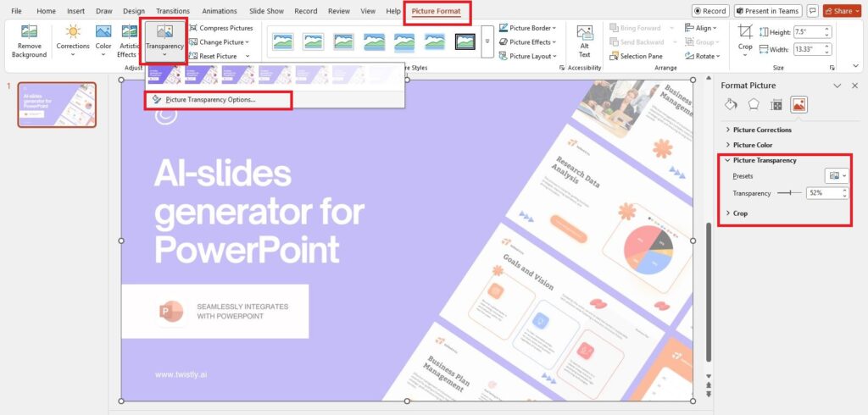
Task: Open the Rotate dropdown
Action: click(x=703, y=56)
